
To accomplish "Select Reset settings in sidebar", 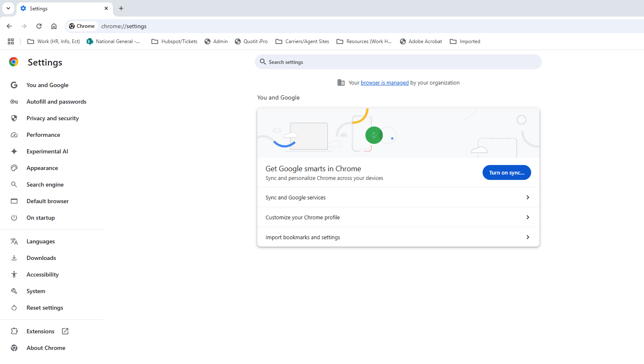I will click(45, 308).
